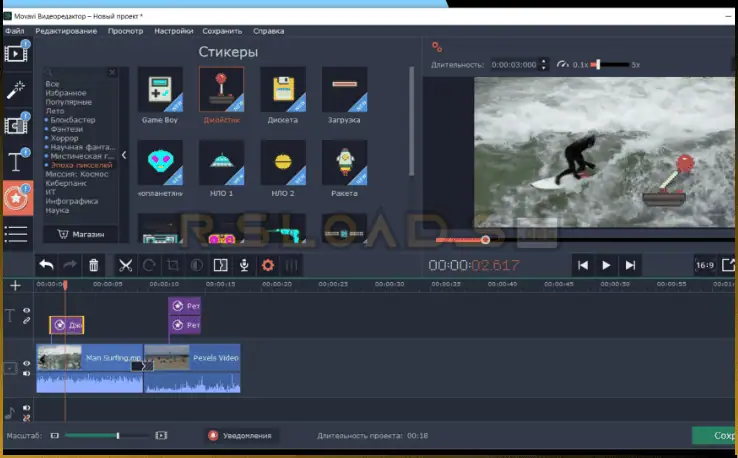Mute the music track speaker

coord(26,408)
